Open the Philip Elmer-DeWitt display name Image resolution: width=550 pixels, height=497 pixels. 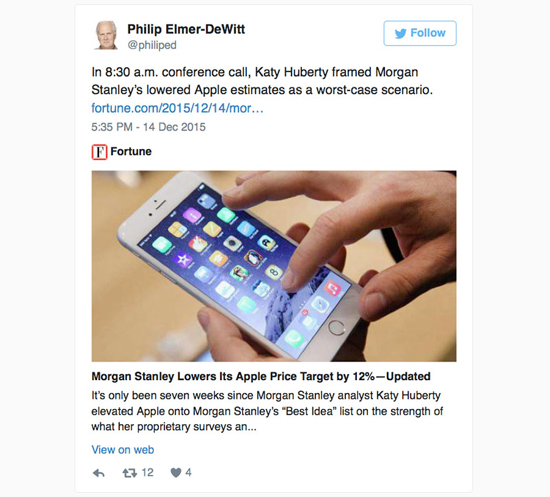pos(186,29)
